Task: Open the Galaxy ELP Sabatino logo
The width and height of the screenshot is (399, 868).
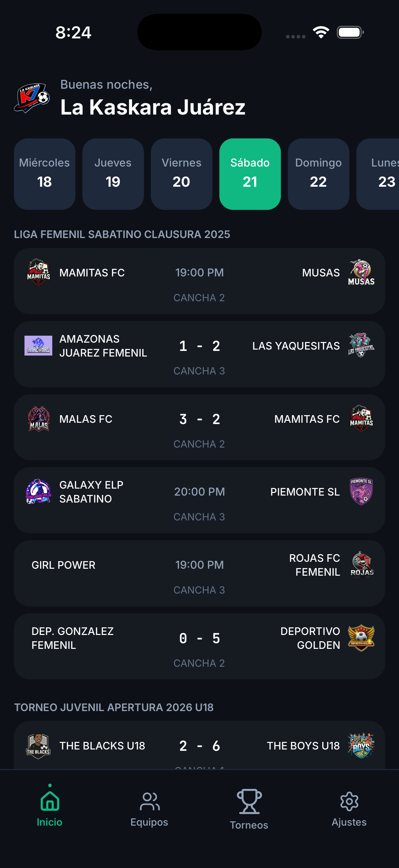Action: pyautogui.click(x=38, y=492)
